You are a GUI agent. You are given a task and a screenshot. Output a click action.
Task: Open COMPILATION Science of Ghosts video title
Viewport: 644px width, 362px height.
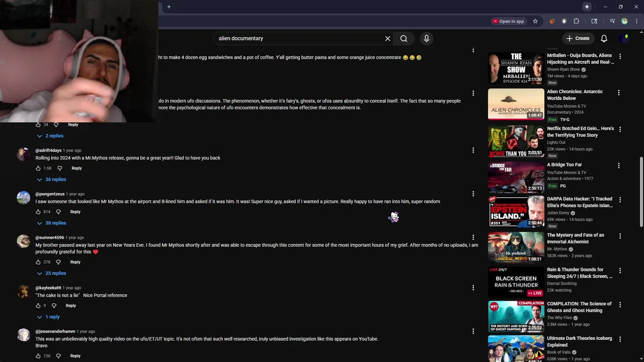coord(579,307)
